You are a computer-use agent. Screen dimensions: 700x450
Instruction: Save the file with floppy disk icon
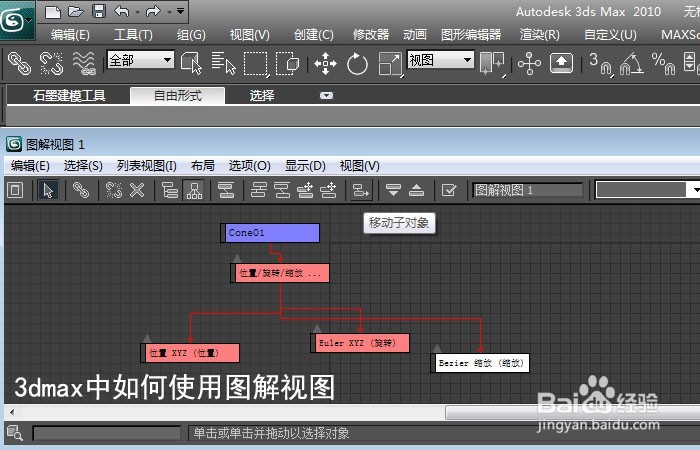click(x=99, y=12)
